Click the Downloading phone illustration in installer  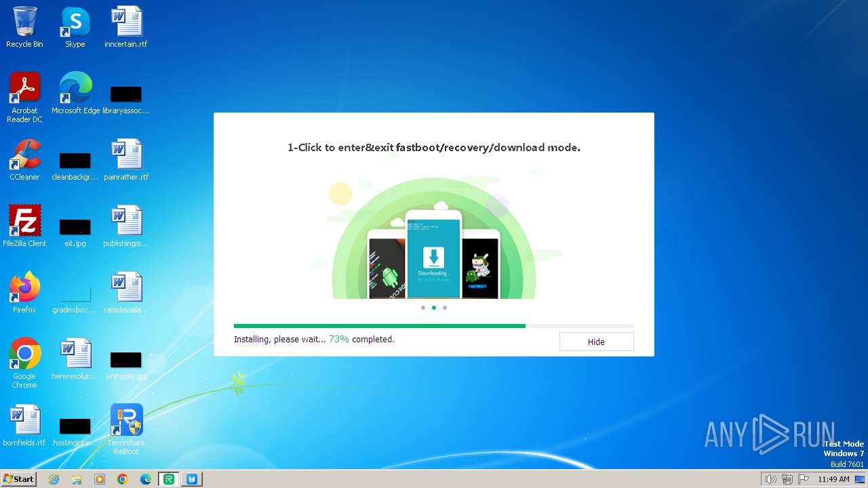(x=433, y=254)
